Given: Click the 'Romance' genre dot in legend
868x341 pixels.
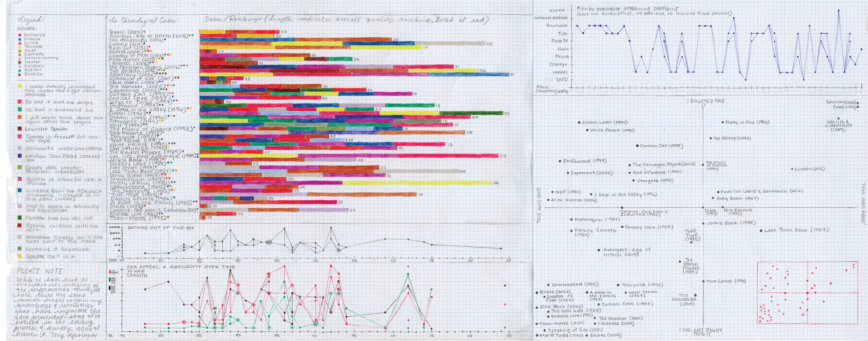Looking at the screenshot, I should tap(20, 35).
